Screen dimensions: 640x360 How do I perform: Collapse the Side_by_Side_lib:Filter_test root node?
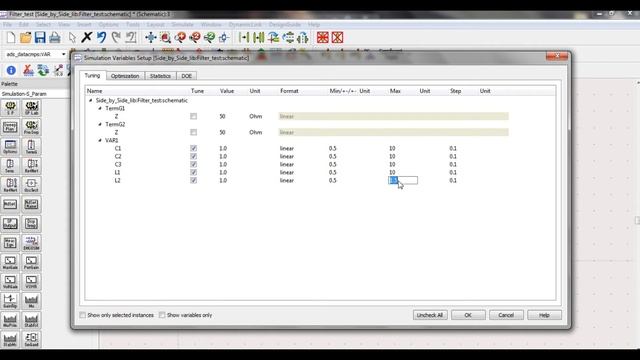91,100
